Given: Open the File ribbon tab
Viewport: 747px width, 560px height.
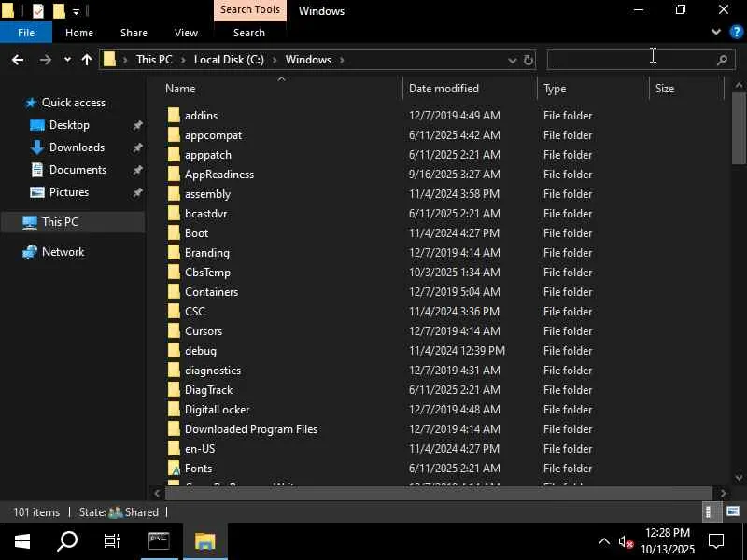Looking at the screenshot, I should pos(26,33).
